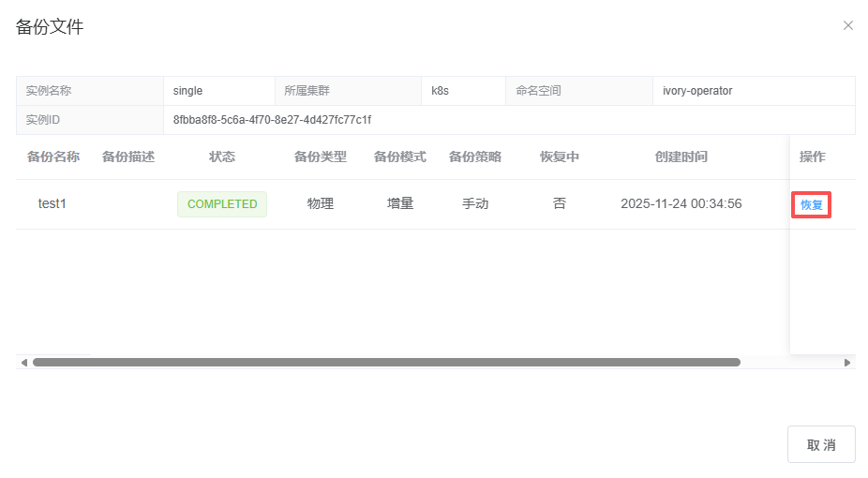Click the 恢复 link for test1
868x478 pixels.
811,204
